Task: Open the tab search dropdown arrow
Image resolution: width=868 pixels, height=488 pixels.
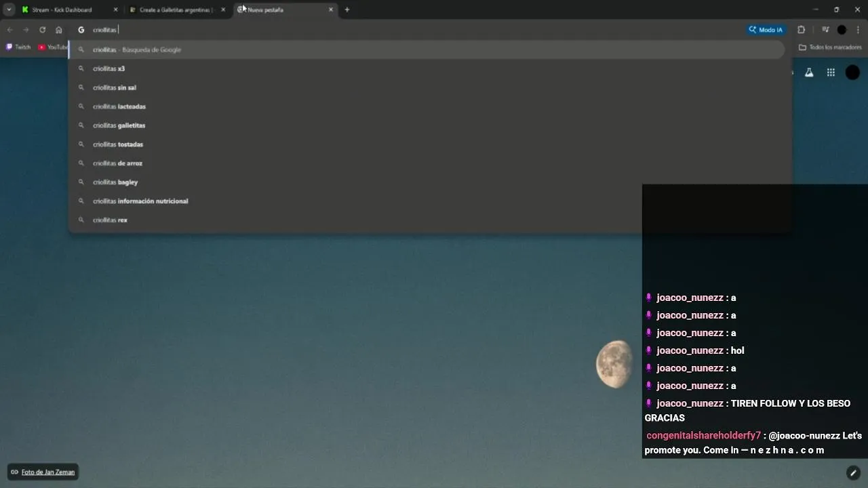Action: point(9,9)
